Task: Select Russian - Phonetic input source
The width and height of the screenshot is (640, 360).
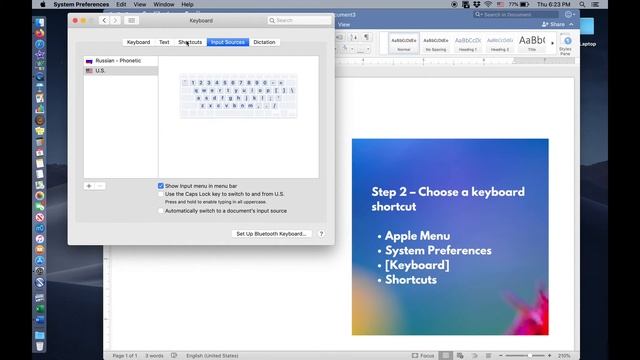Action: click(121, 61)
